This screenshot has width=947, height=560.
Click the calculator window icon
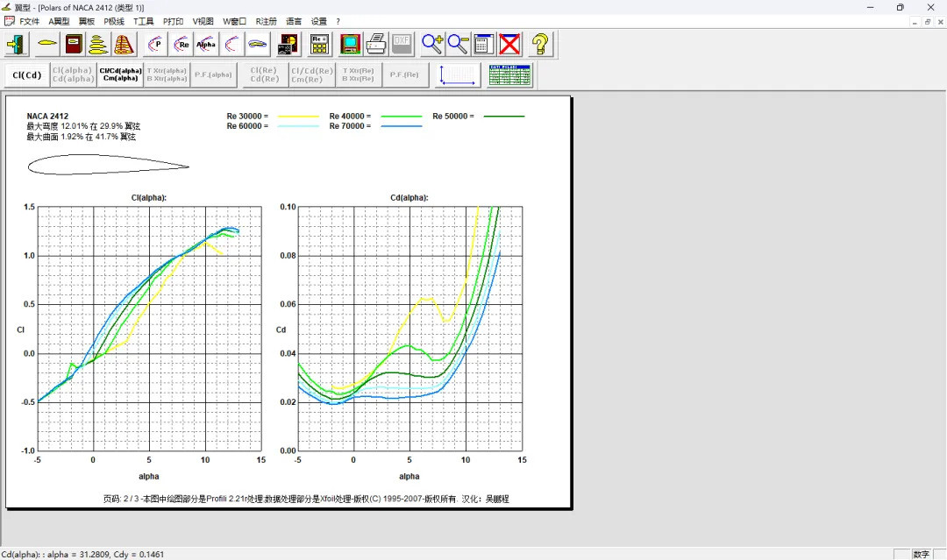pos(483,44)
